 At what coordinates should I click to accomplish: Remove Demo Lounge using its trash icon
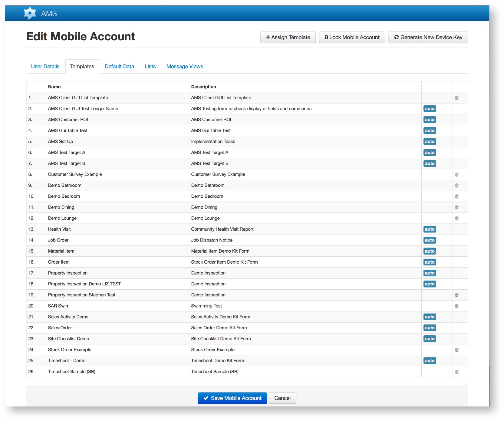(x=456, y=218)
